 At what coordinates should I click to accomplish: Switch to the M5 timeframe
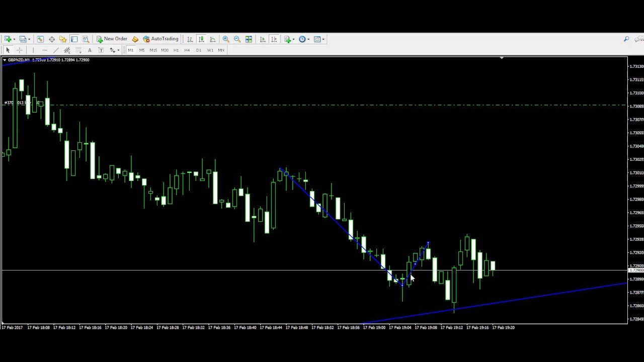point(142,50)
